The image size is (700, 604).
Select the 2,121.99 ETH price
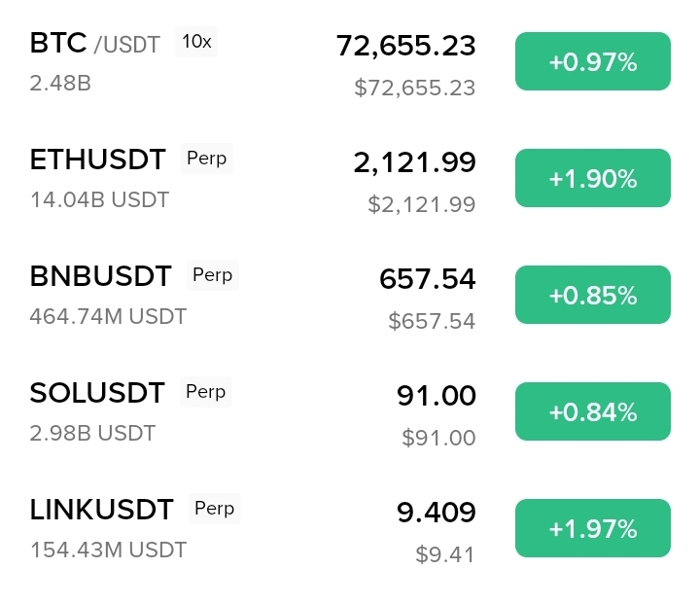[x=414, y=162]
